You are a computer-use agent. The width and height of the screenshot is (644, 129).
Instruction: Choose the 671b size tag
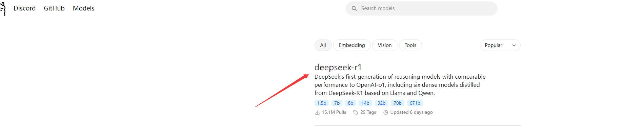[415, 103]
